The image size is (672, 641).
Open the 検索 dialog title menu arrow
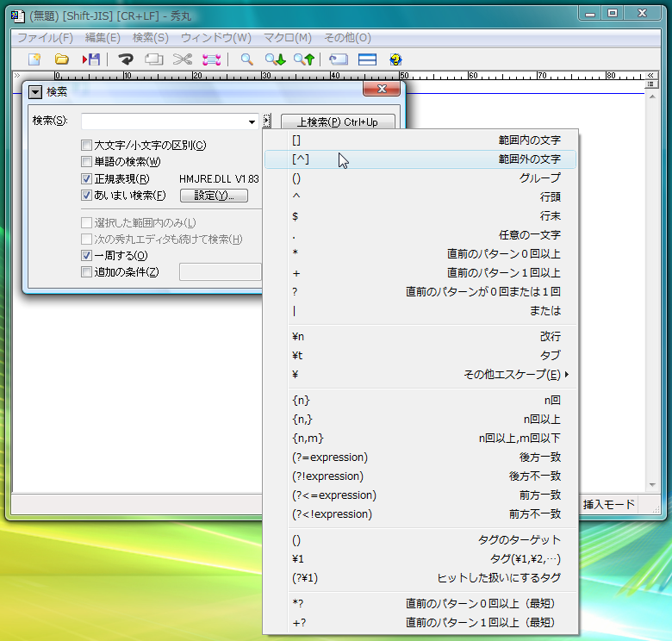point(35,91)
